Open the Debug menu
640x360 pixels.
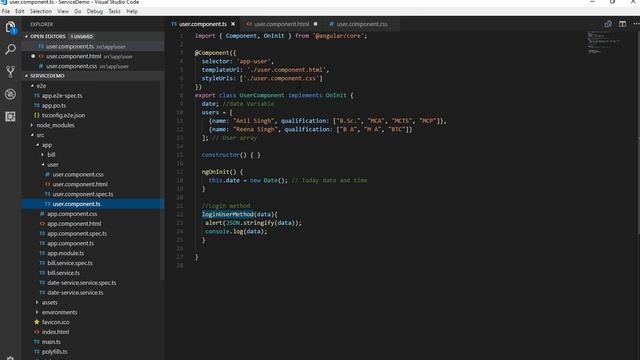[x=95, y=11]
